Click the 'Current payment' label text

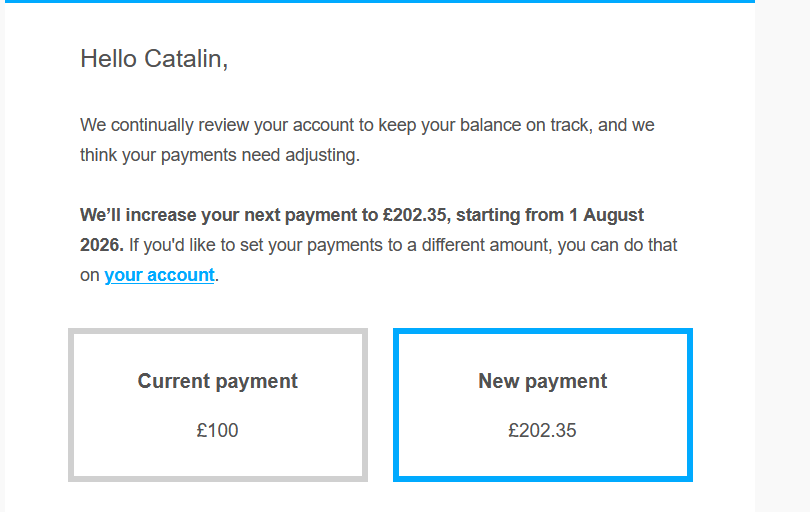(x=217, y=381)
